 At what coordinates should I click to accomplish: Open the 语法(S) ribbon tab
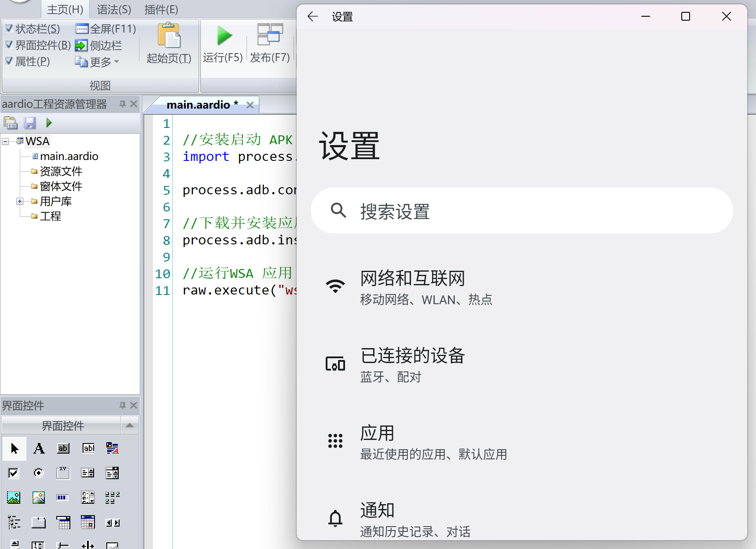[114, 9]
